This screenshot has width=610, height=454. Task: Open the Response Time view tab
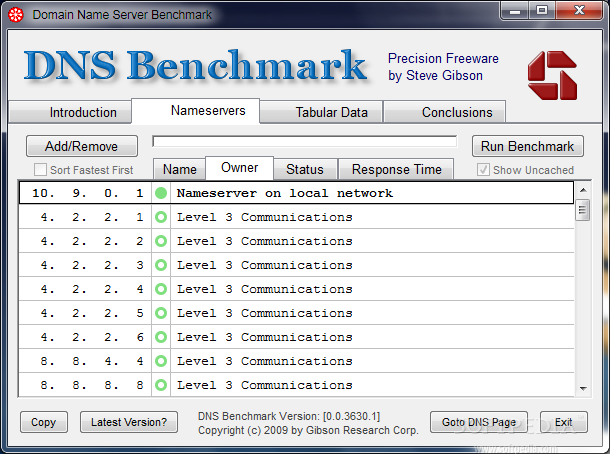[396, 169]
